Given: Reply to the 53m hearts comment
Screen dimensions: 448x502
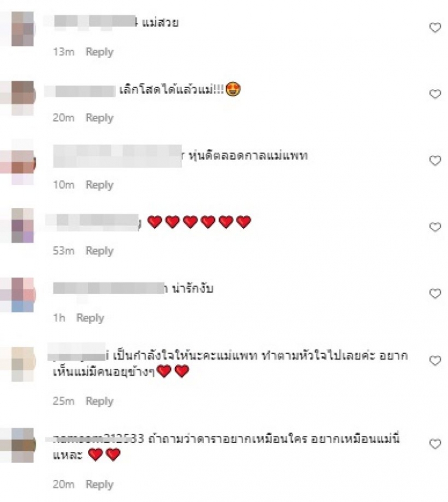Looking at the screenshot, I should coord(99,251).
